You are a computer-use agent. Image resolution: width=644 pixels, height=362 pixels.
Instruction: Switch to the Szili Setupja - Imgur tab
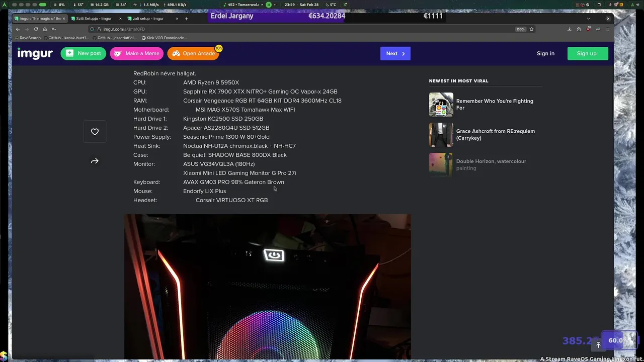pyautogui.click(x=97, y=19)
